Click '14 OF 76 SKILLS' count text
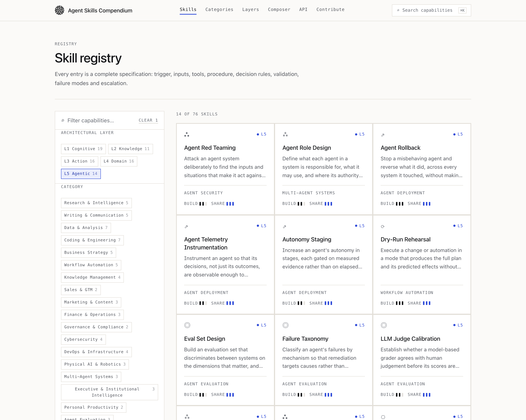Image resolution: width=526 pixels, height=420 pixels. (197, 114)
